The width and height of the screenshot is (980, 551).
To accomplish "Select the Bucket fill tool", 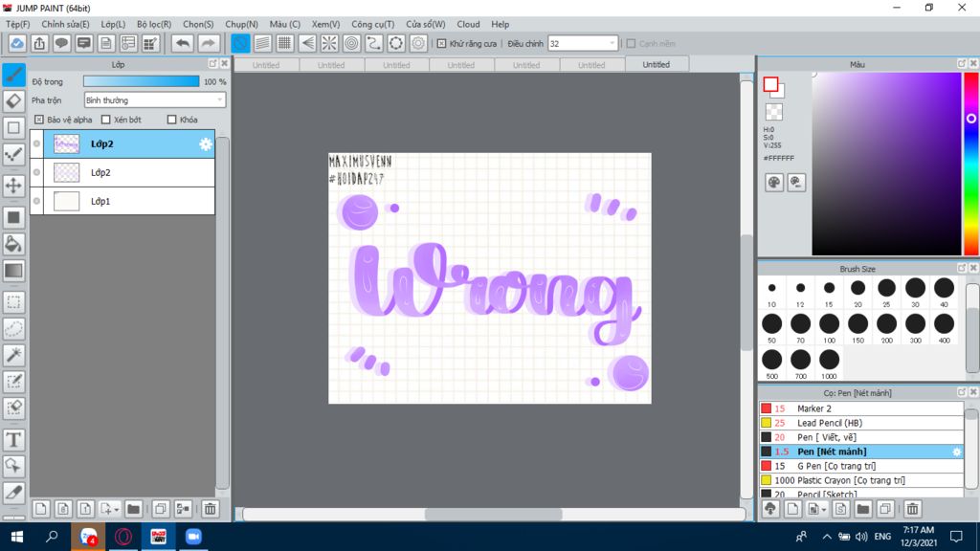I will click(13, 244).
